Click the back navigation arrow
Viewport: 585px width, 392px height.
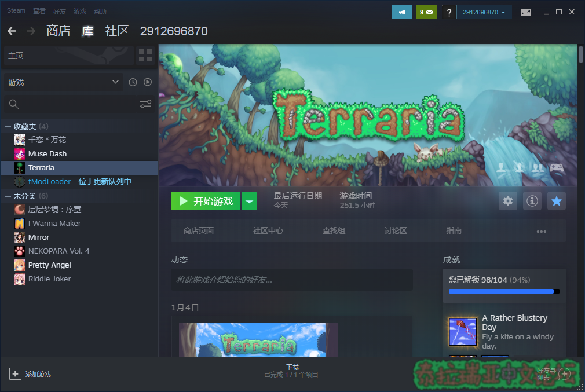(12, 31)
